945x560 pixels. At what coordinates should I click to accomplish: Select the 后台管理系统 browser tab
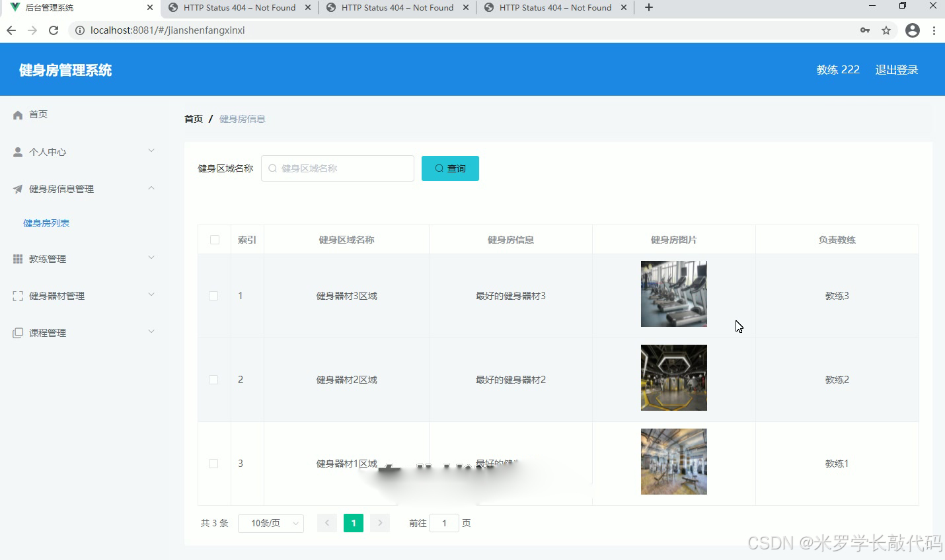[79, 8]
